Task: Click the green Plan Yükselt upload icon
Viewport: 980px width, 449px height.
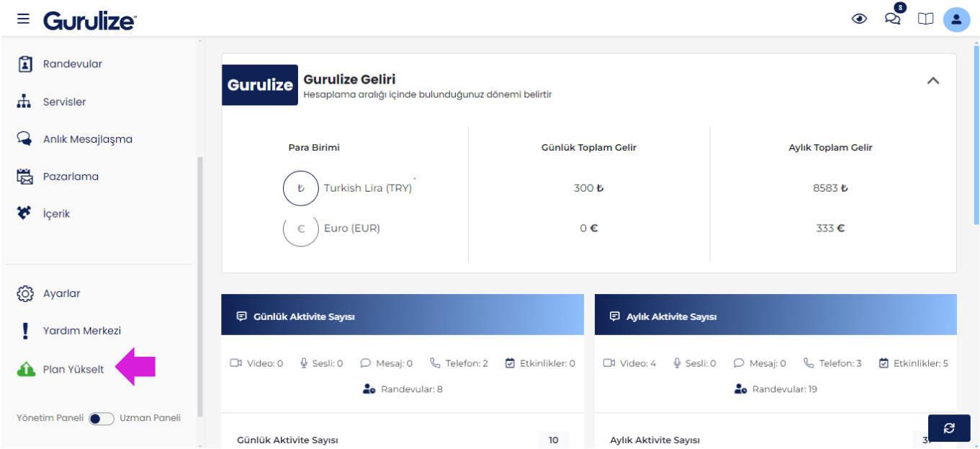Action: pyautogui.click(x=26, y=370)
